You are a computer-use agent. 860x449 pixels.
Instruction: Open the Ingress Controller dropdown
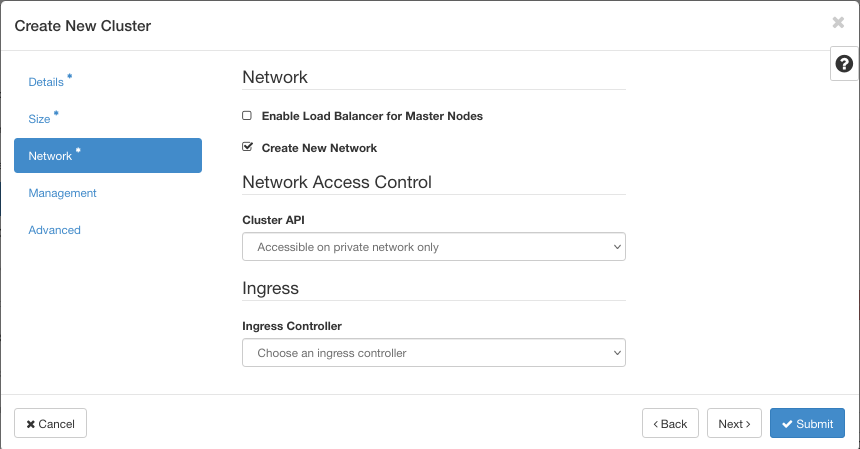(x=433, y=353)
